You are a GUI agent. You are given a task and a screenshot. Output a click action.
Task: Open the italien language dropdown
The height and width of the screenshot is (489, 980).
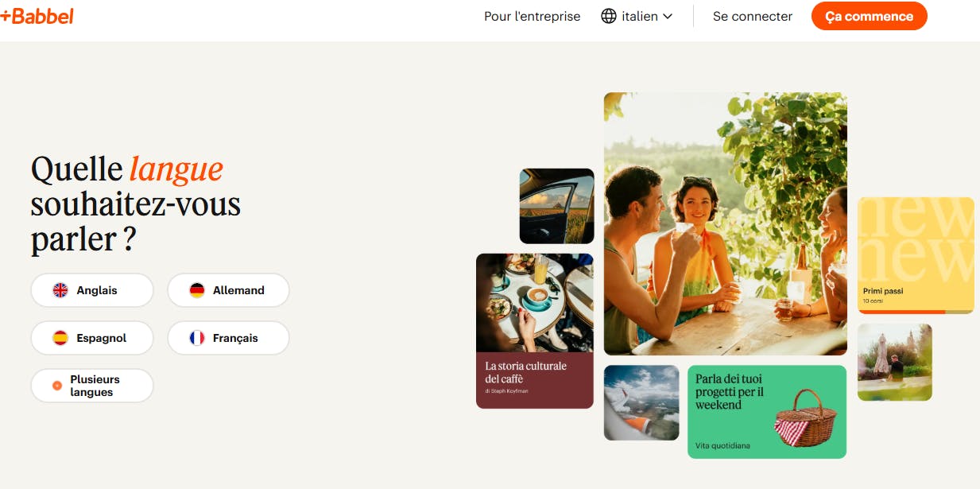click(x=637, y=16)
